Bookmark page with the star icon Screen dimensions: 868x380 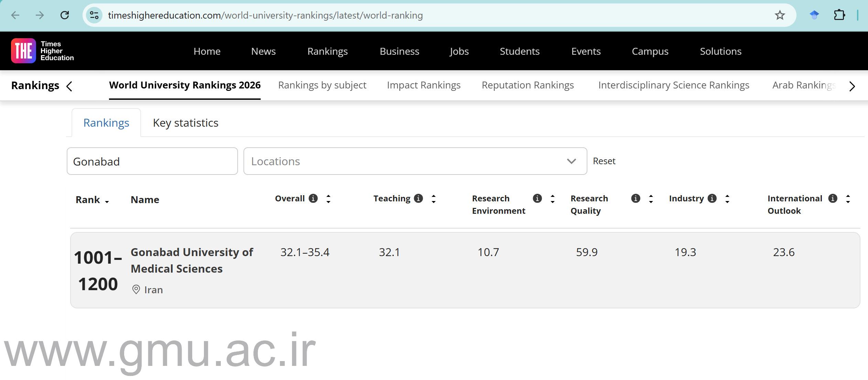click(780, 15)
